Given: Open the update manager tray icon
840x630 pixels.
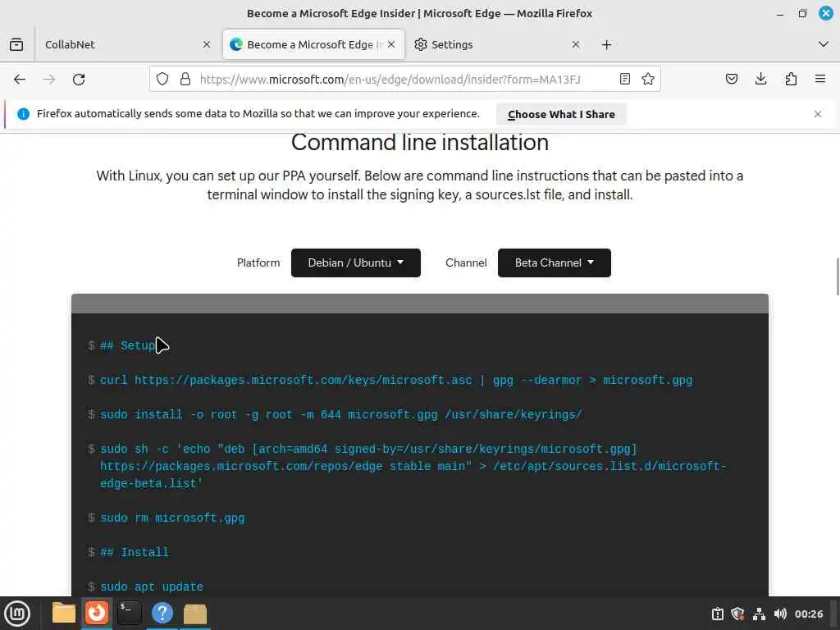Looking at the screenshot, I should tap(717, 614).
